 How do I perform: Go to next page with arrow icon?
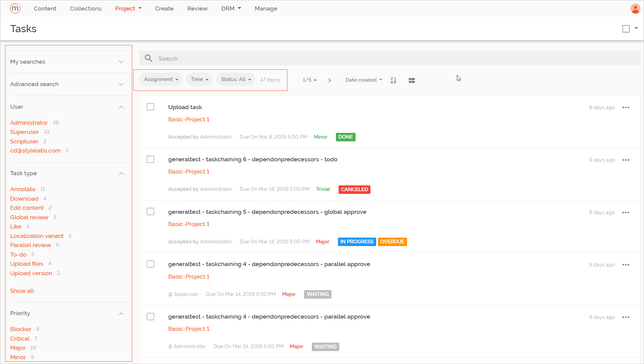329,80
